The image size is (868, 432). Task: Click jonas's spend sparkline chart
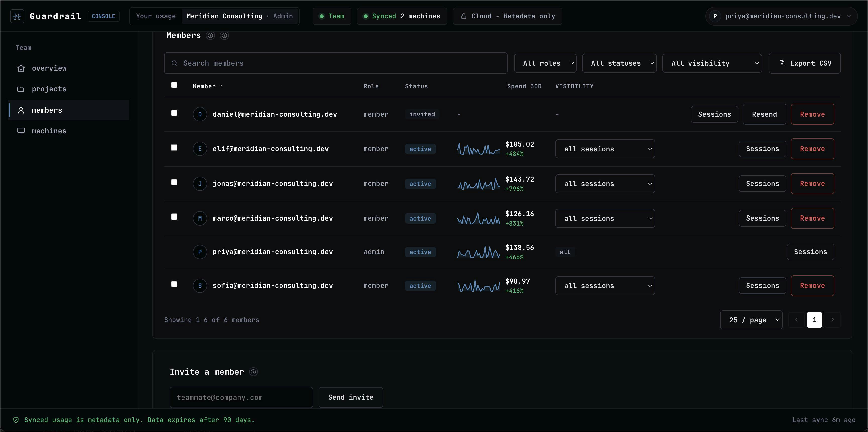point(478,184)
